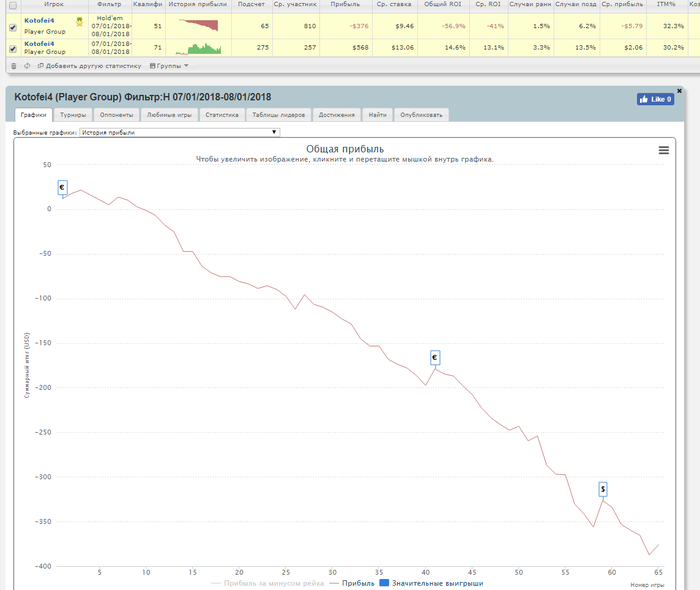
Task: Open the Достижения tab
Action: 337,115
